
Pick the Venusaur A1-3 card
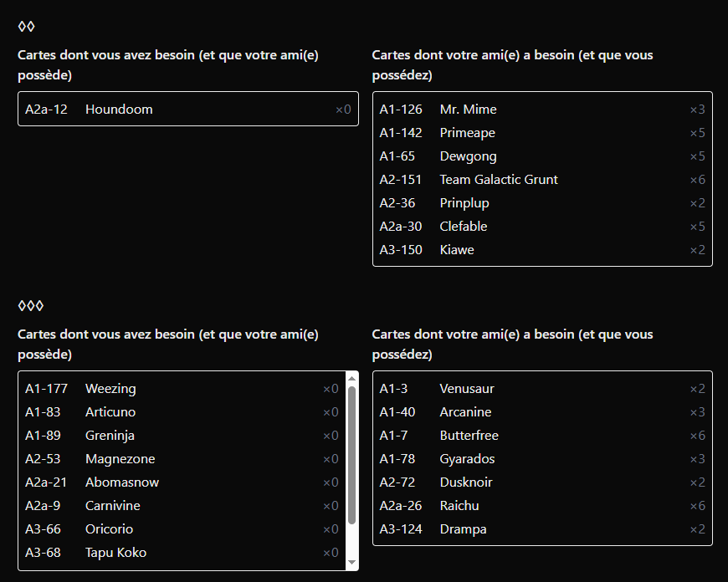pyautogui.click(x=541, y=389)
